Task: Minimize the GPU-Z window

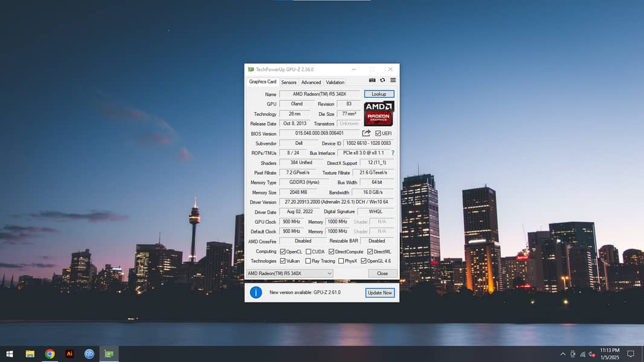Action: point(353,69)
